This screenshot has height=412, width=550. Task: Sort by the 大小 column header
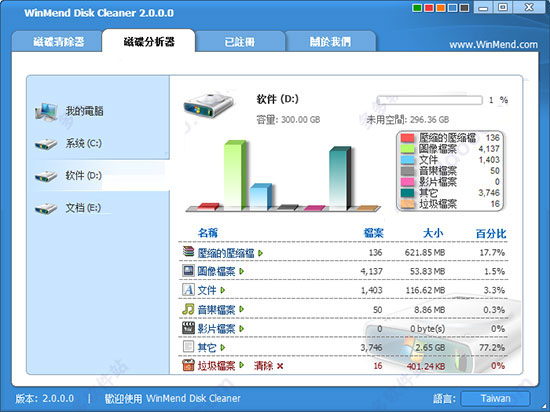(433, 233)
